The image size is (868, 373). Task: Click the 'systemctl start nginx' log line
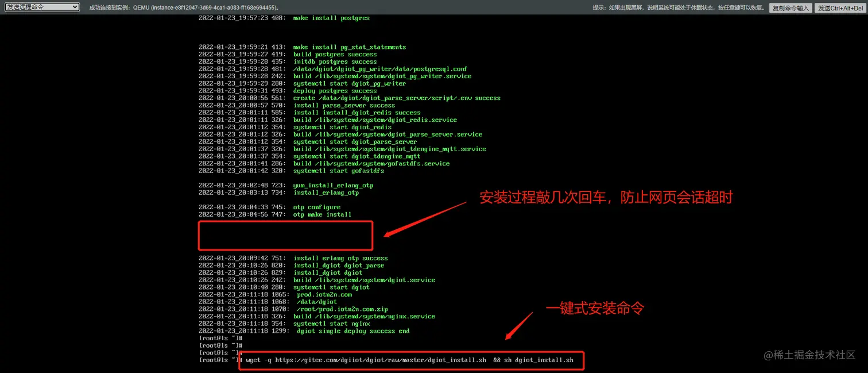click(284, 324)
